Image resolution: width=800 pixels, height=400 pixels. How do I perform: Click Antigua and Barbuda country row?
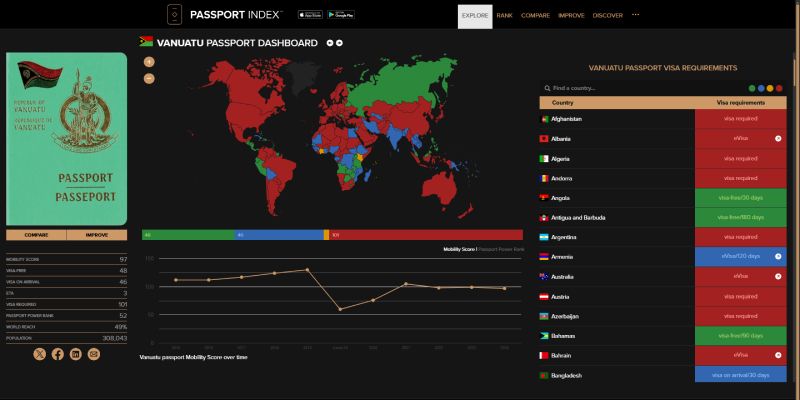pos(663,217)
